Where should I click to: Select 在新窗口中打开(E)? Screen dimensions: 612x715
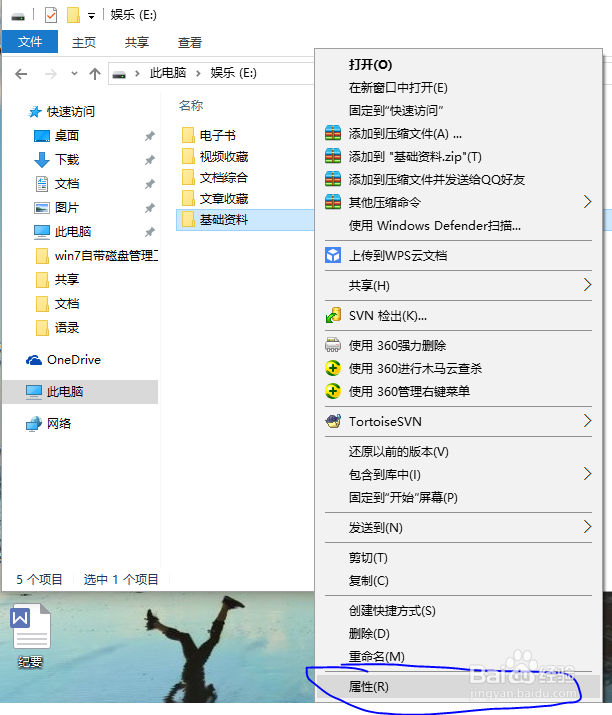(458, 88)
